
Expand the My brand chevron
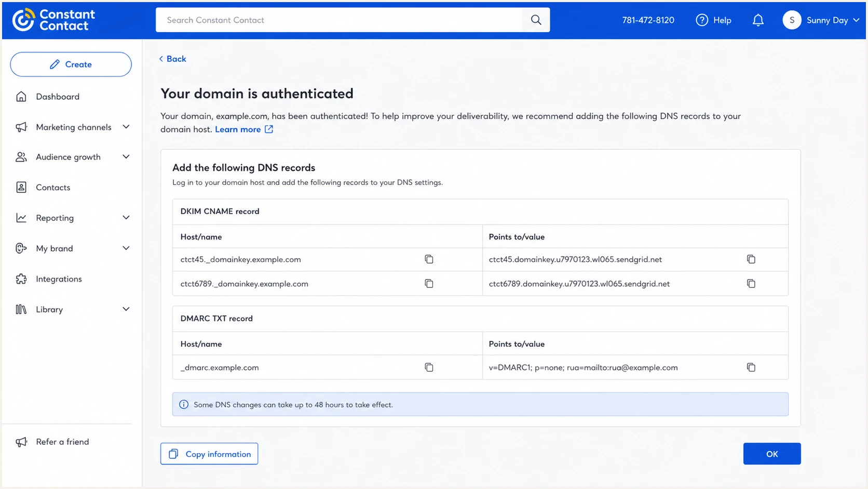tap(126, 248)
